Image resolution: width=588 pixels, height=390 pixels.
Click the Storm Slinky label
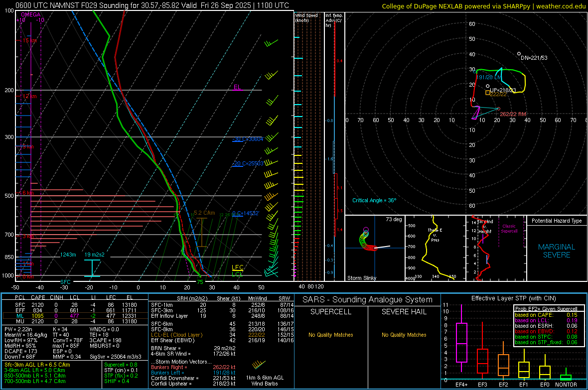click(361, 278)
